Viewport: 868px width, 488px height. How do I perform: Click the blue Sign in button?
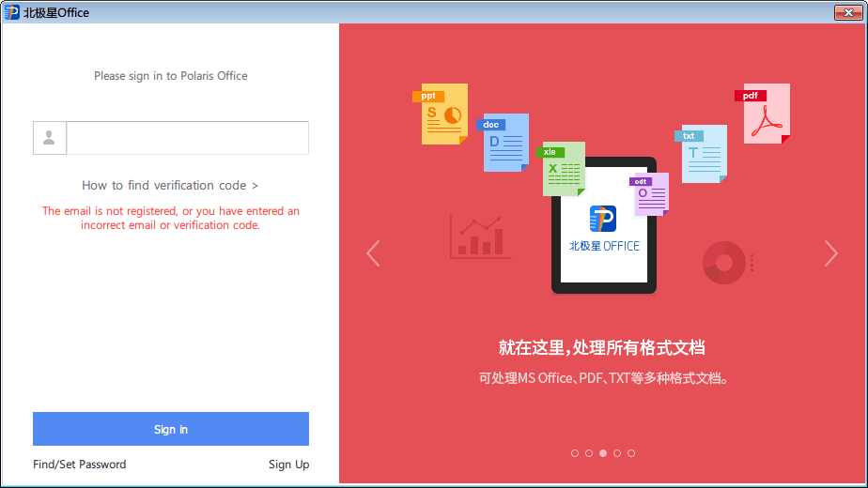(x=171, y=429)
